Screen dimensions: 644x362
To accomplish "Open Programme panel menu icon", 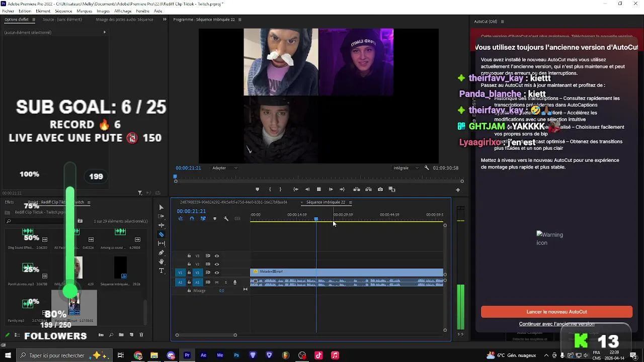I will pyautogui.click(x=240, y=20).
